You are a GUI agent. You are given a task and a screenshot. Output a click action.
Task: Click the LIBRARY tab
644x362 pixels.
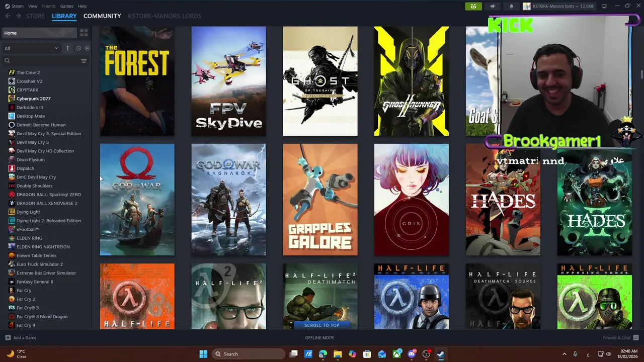coord(64,16)
